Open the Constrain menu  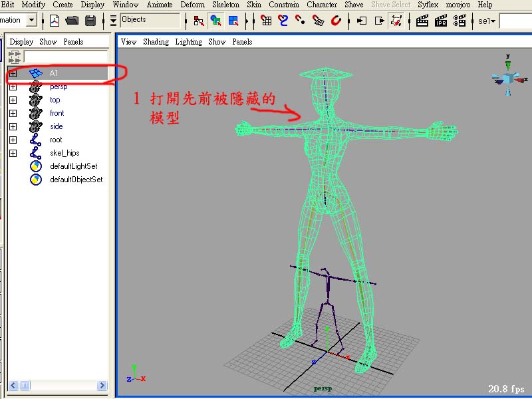[284, 5]
